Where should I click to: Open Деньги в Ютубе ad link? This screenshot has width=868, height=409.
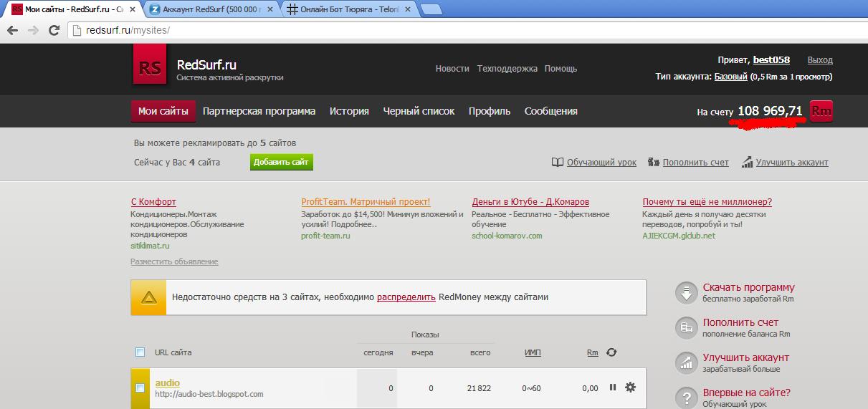(x=530, y=202)
